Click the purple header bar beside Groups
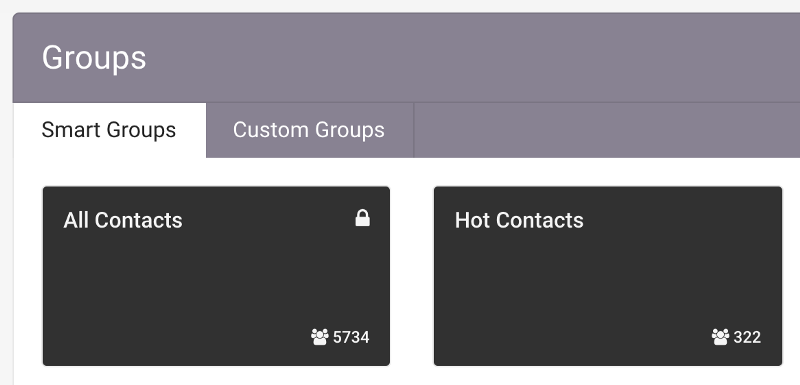 click(x=459, y=58)
